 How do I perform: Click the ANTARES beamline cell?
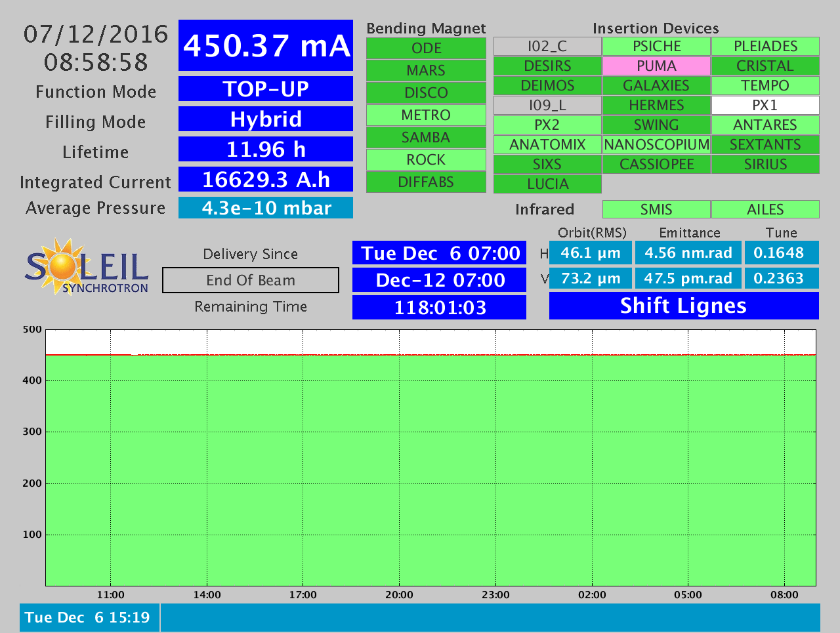tap(765, 125)
